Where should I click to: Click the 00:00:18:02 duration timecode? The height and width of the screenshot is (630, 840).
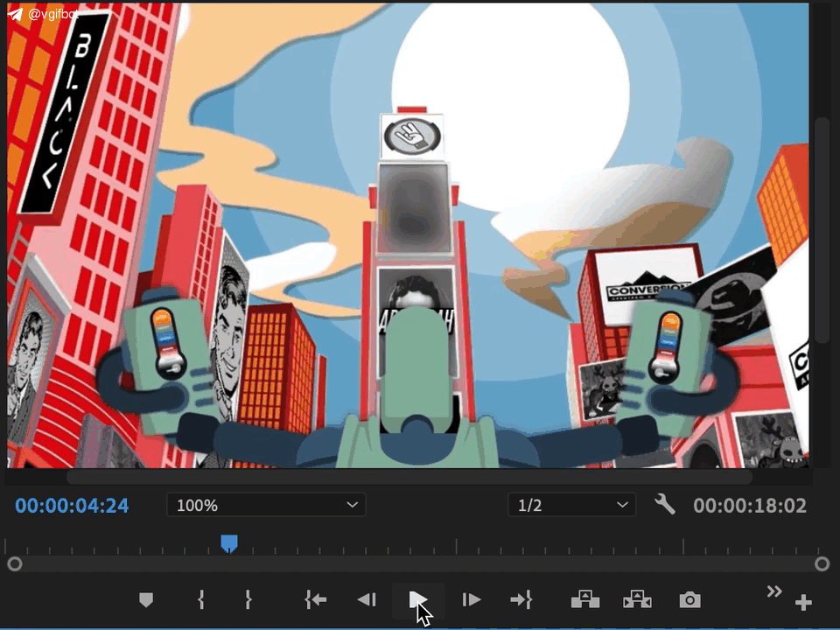[x=750, y=505]
